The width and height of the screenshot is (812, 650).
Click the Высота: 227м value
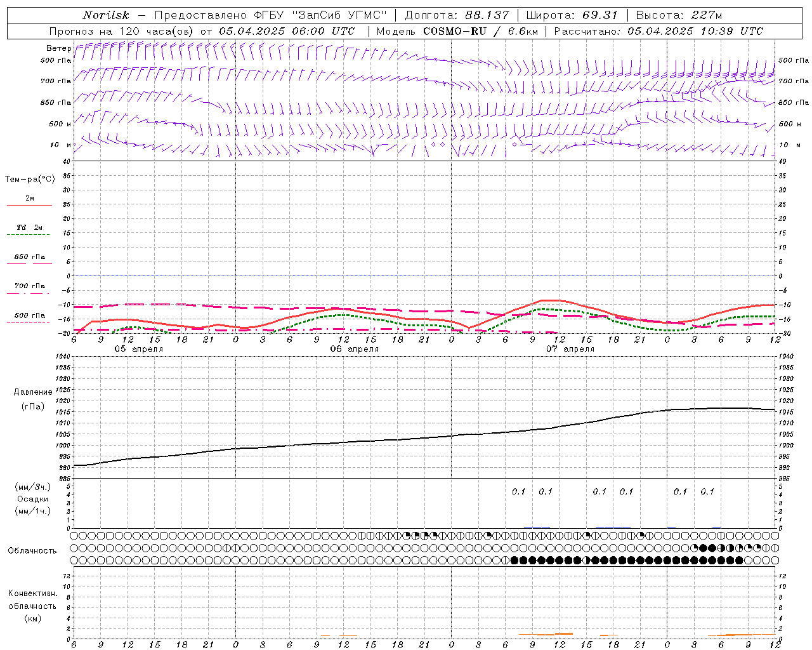(x=679, y=15)
